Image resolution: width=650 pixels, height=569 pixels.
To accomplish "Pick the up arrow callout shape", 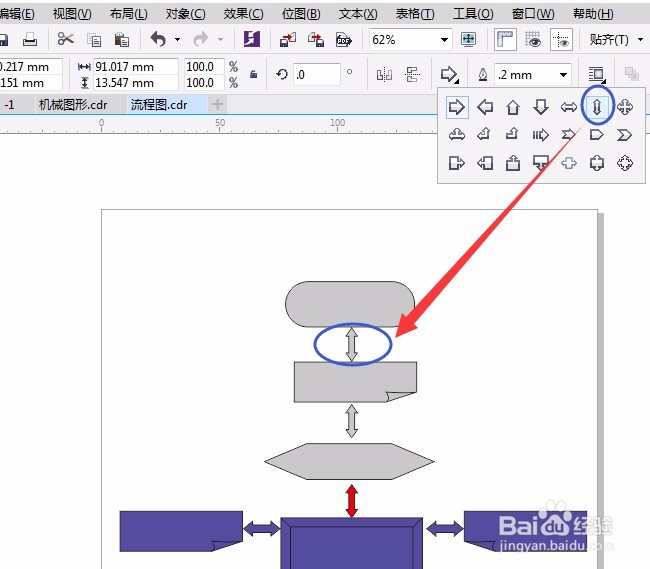I will [x=513, y=163].
